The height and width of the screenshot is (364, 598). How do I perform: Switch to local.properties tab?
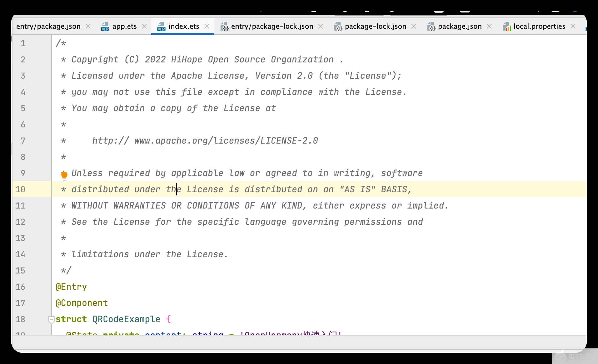click(x=539, y=26)
